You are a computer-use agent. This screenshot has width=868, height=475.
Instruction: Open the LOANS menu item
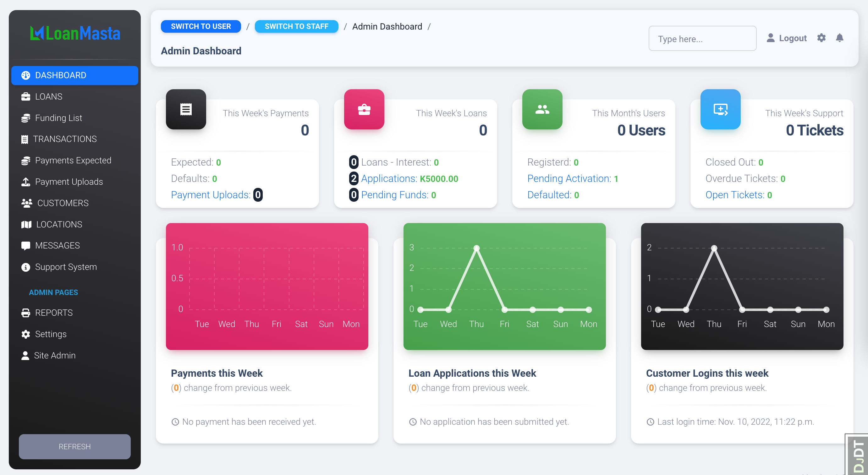click(75, 97)
